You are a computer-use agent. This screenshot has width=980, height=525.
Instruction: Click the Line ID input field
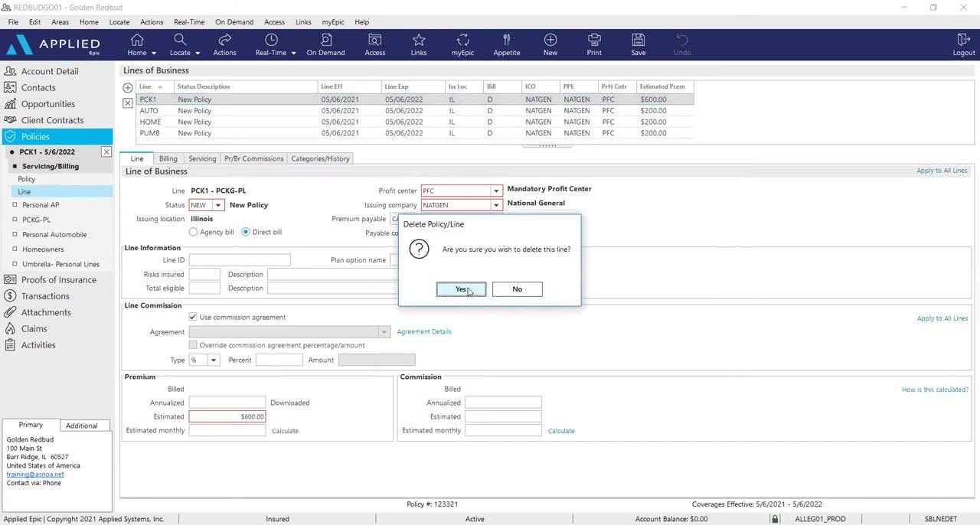click(x=240, y=260)
